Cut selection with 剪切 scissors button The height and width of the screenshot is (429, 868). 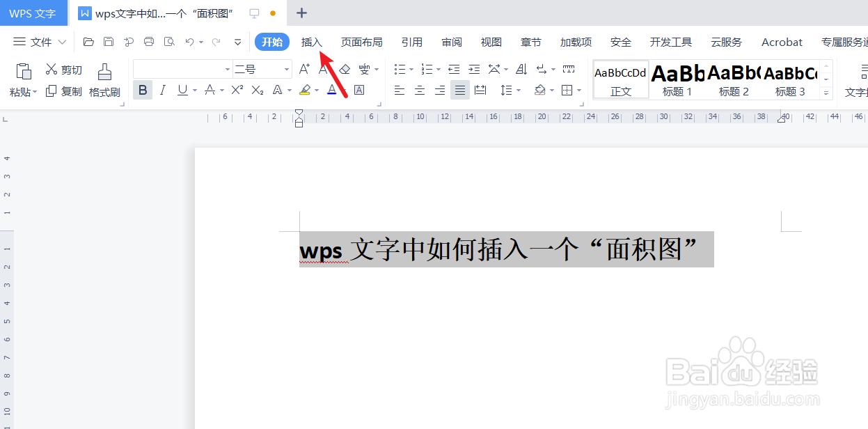(x=63, y=70)
